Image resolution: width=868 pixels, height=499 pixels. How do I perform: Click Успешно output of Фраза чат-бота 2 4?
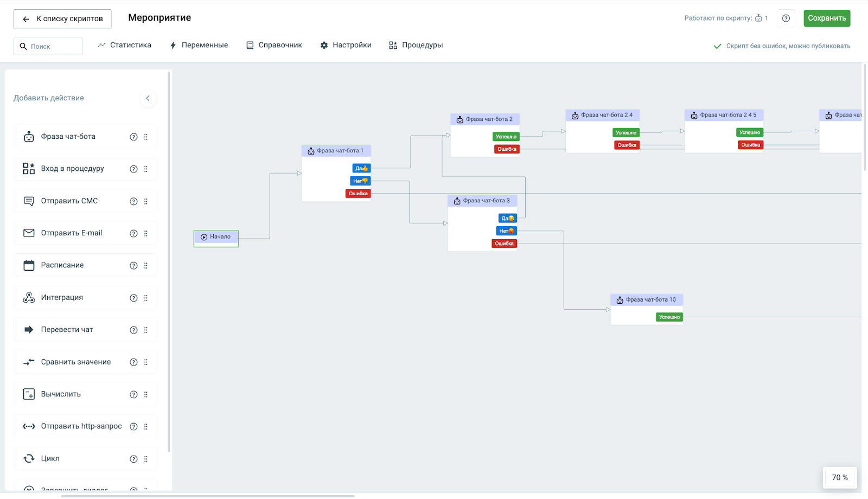coord(626,133)
